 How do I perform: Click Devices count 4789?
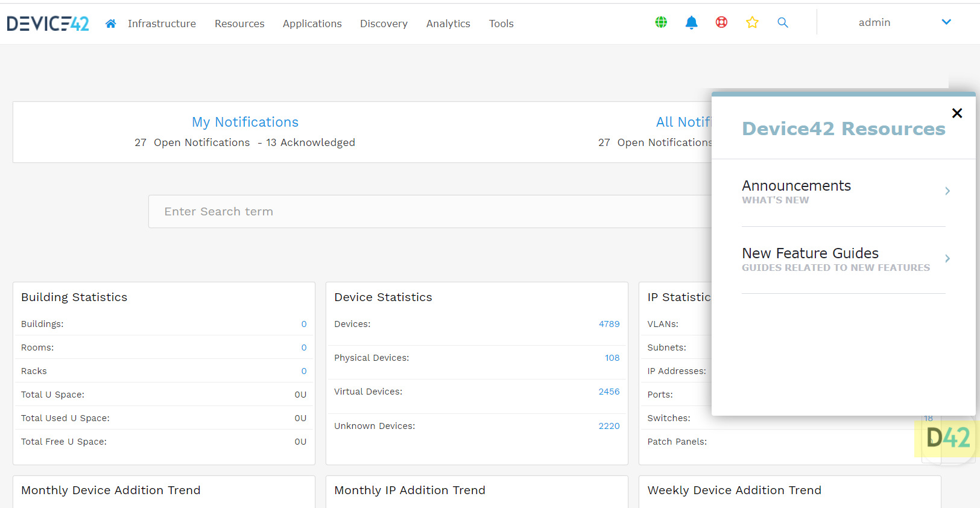[x=609, y=324]
